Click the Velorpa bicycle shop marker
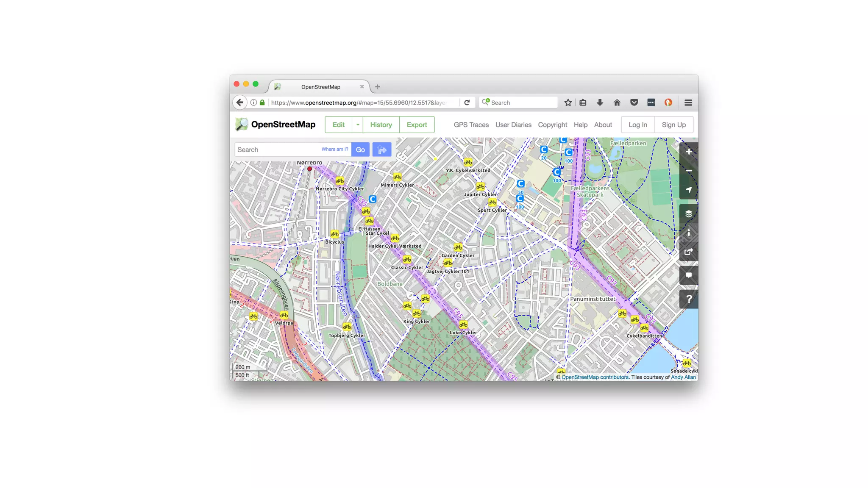Image resolution: width=868 pixels, height=488 pixels. (x=284, y=315)
